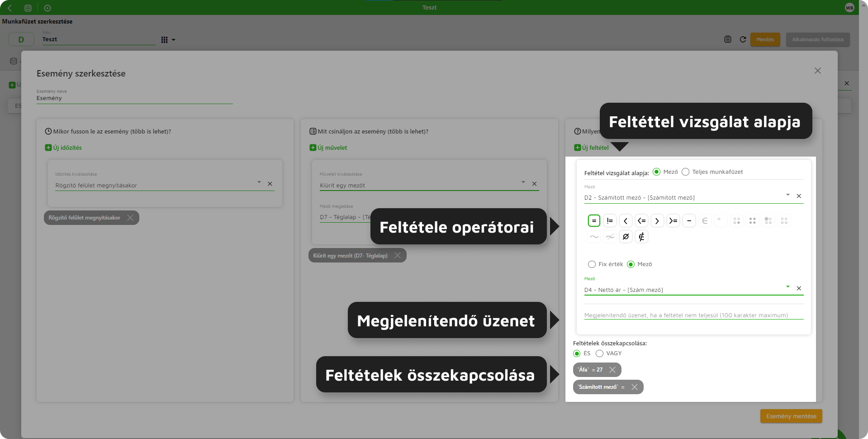Select the not equal (!=) operator
868x439 pixels.
pos(610,221)
